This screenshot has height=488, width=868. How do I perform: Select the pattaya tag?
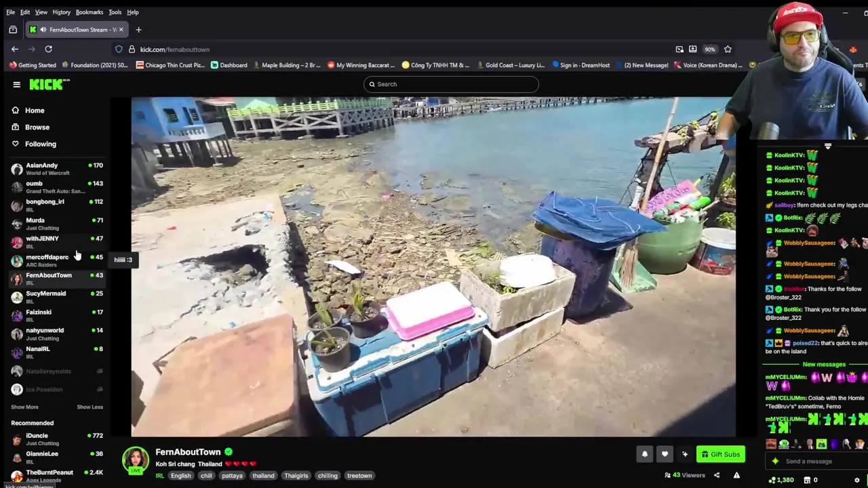(232, 476)
